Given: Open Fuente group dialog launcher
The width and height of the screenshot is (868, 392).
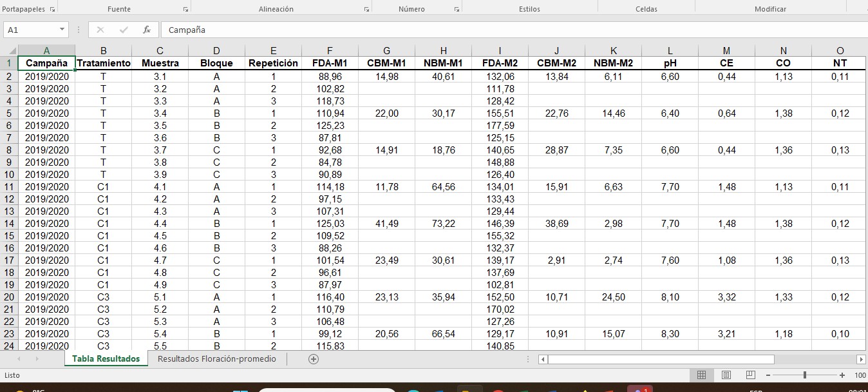Looking at the screenshot, I should (186, 10).
